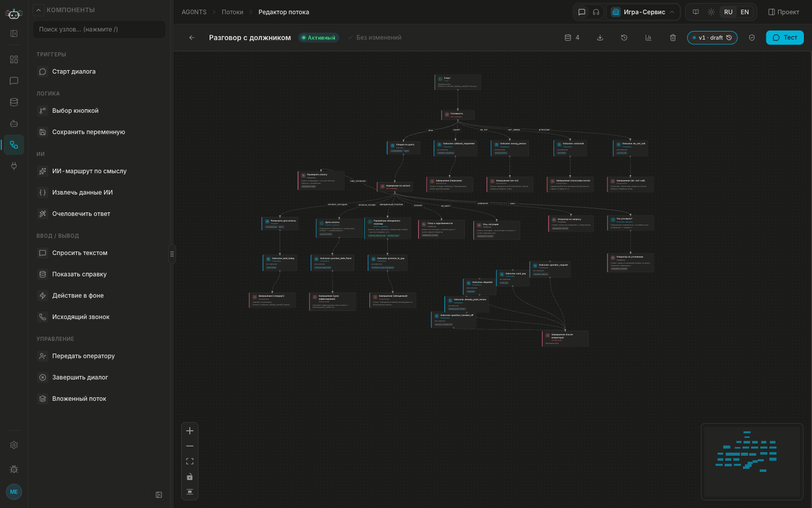The image size is (812, 508).
Task: Open version history clock icon
Action: (624, 38)
